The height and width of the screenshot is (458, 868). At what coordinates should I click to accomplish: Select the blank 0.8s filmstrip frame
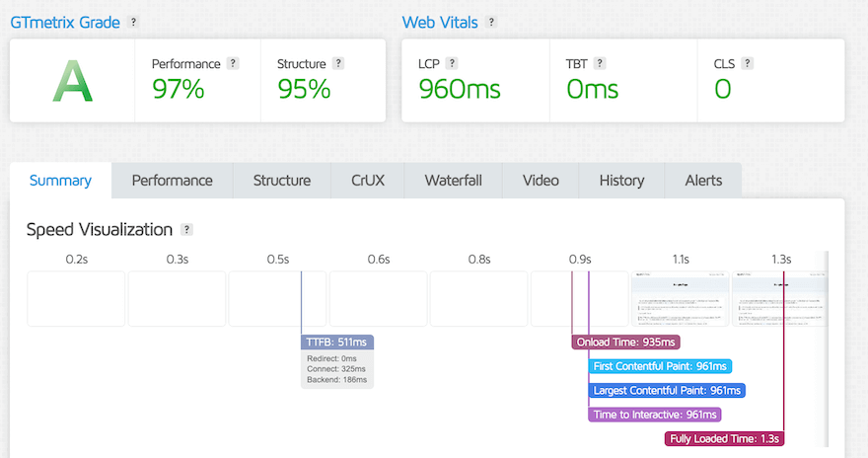479,298
